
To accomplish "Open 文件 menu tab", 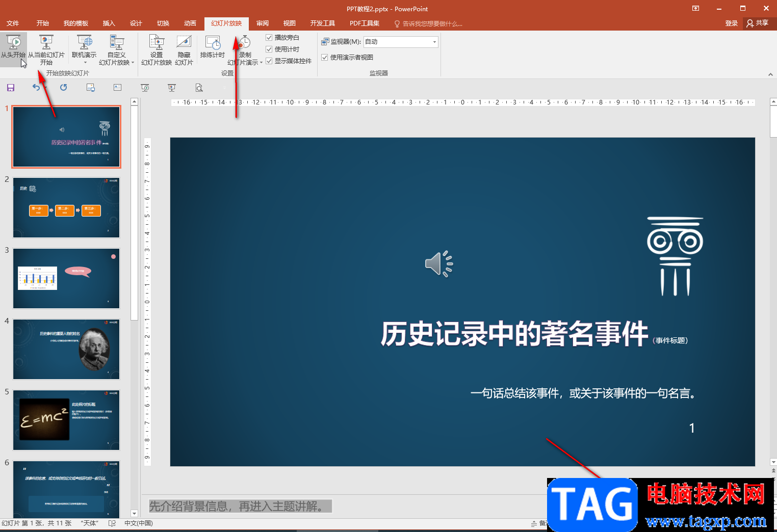I will point(13,23).
